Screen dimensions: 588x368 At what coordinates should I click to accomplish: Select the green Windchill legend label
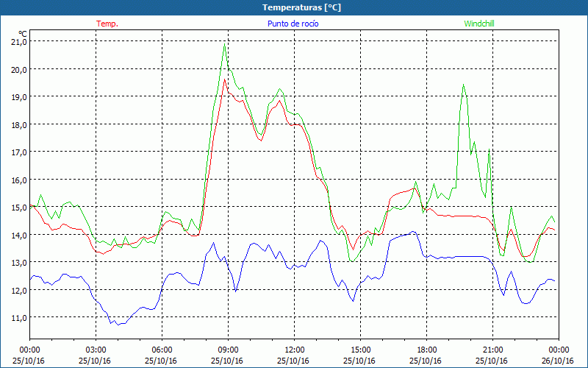(479, 24)
